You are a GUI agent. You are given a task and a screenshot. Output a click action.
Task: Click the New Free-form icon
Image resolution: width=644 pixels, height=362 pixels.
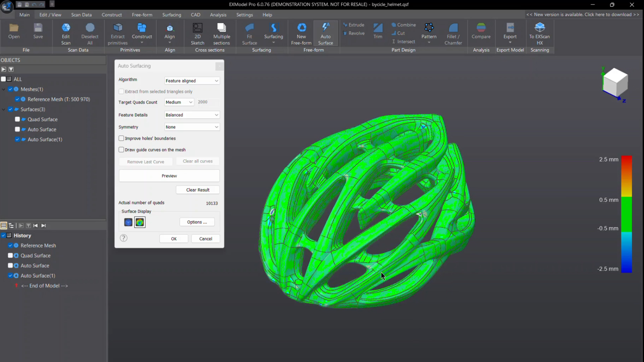tap(301, 28)
